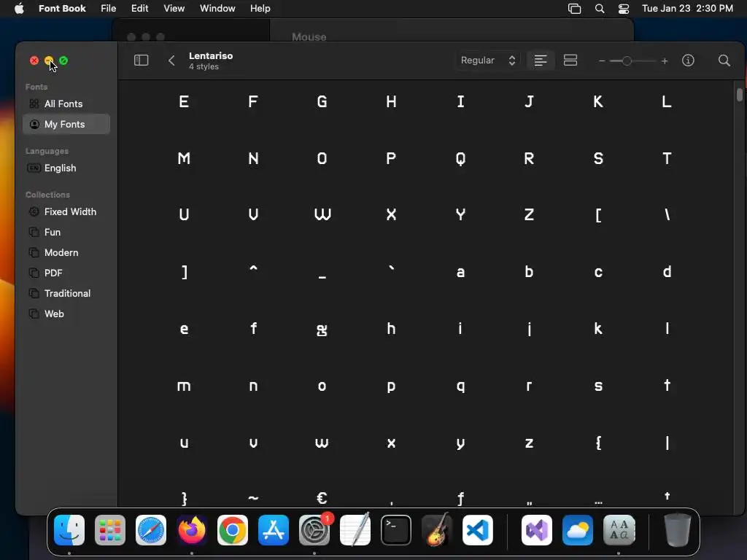The width and height of the screenshot is (747, 560).
Task: Launch Firefox from the Dock
Action: (192, 530)
